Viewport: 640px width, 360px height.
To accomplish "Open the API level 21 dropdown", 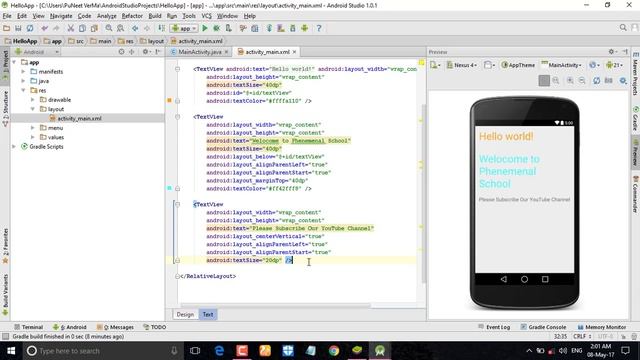I will [x=614, y=65].
